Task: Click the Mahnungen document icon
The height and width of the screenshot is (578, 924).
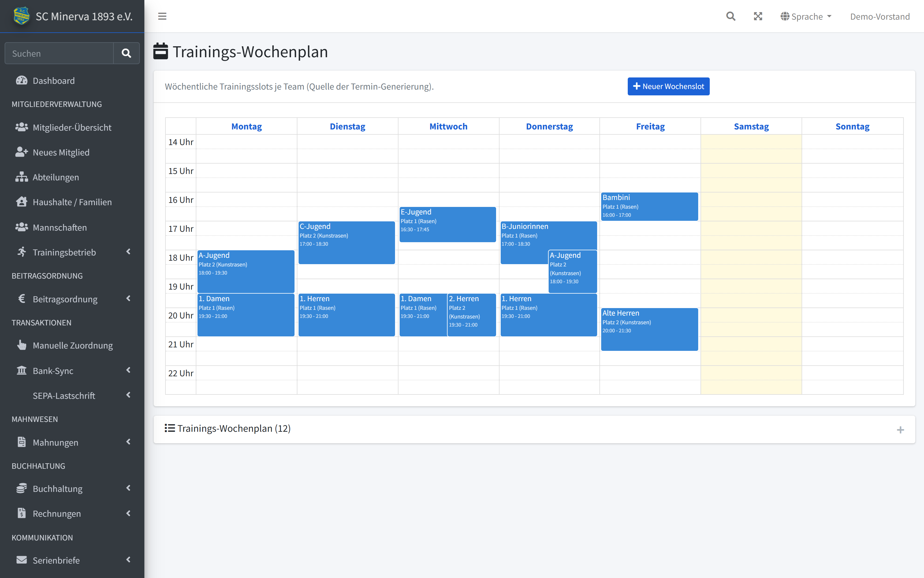Action: tap(22, 442)
